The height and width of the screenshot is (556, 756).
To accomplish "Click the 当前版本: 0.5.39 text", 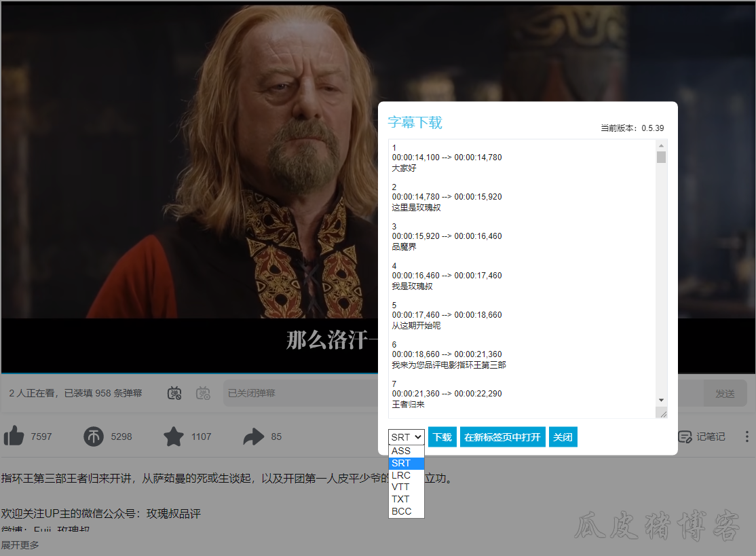I will click(x=632, y=128).
